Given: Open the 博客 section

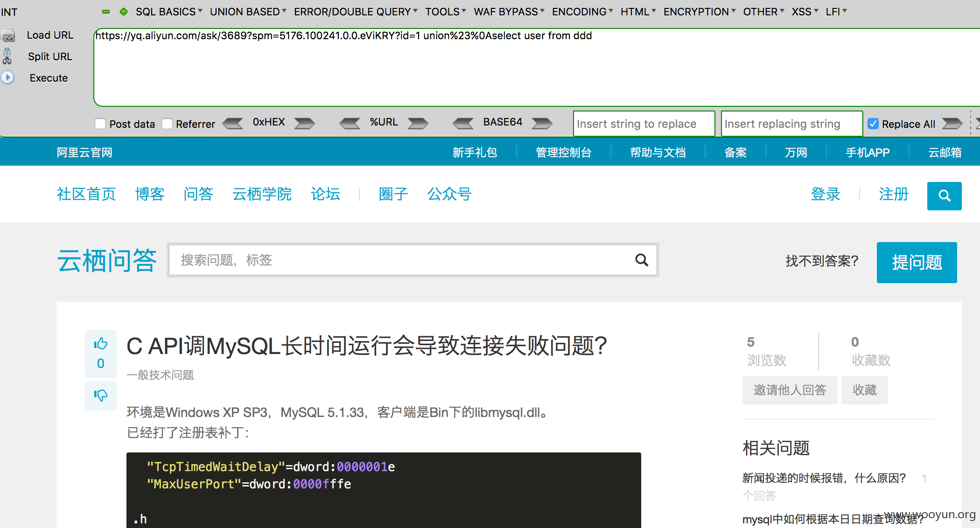Looking at the screenshot, I should 150,194.
